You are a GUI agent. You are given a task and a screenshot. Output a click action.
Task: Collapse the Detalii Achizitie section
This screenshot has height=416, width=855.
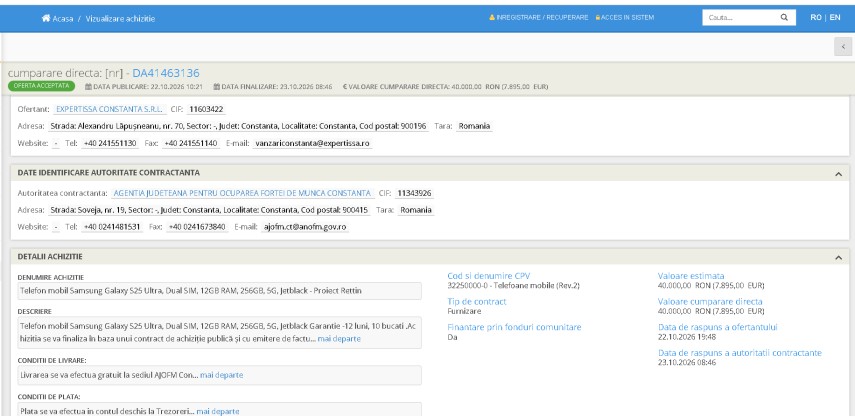(x=839, y=257)
